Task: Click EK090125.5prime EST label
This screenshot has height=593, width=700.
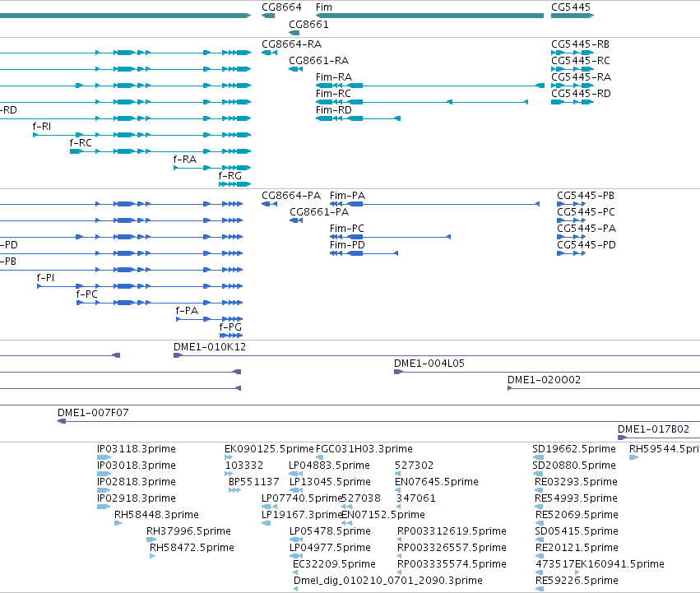Action: [x=269, y=449]
